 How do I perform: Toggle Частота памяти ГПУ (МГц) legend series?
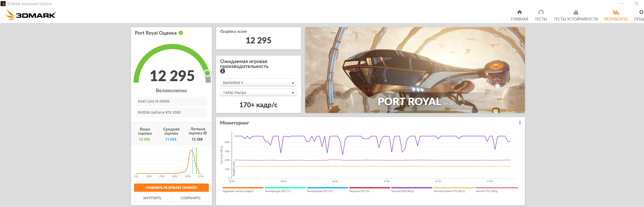pyautogui.click(x=454, y=190)
